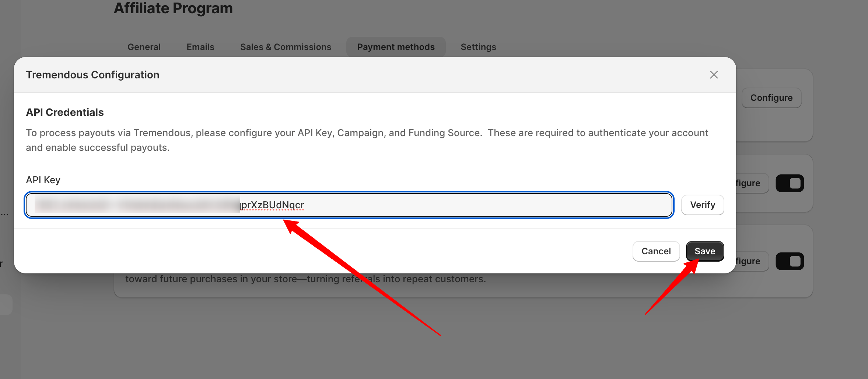Go to Sales & Commissions tab

tap(286, 47)
